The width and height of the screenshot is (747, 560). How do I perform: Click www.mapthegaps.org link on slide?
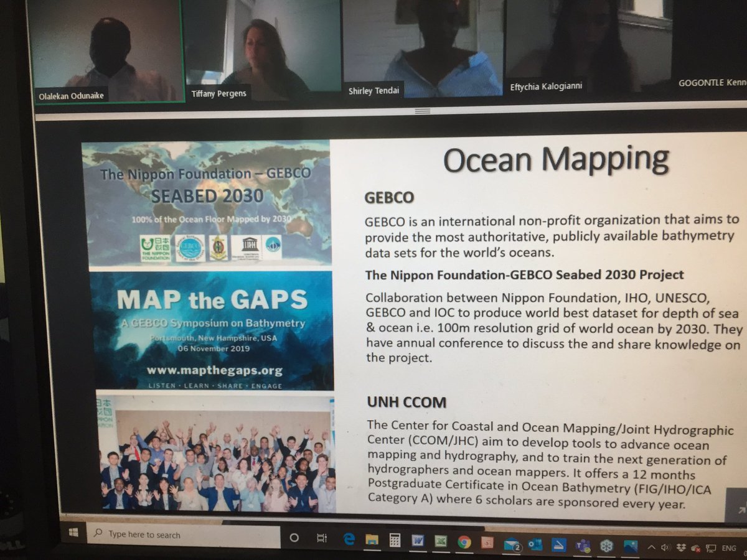pyautogui.click(x=214, y=370)
